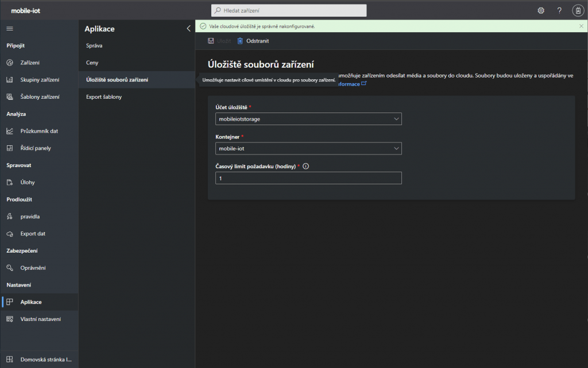Open the informace external link
This screenshot has width=588, height=368.
tap(352, 84)
